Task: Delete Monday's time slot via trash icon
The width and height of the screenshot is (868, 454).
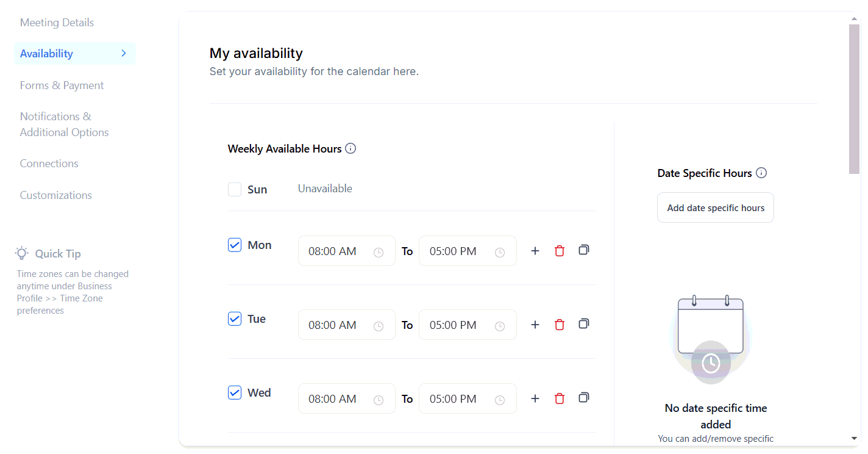Action: pyautogui.click(x=560, y=251)
